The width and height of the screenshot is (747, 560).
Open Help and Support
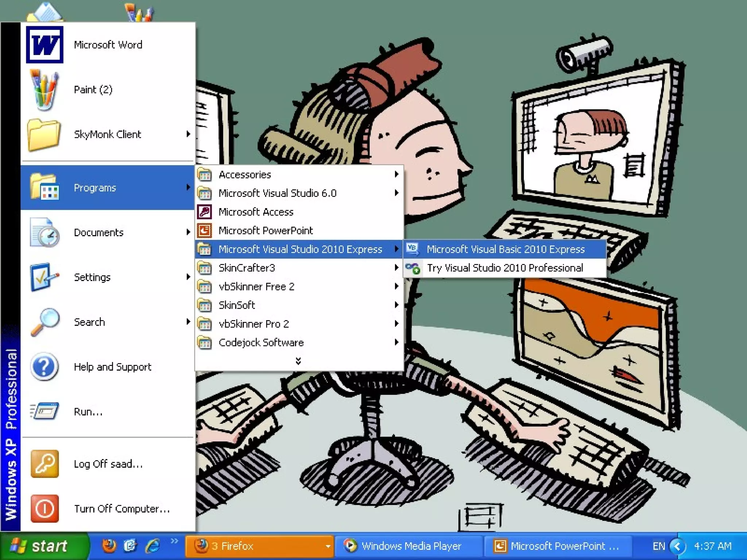[x=112, y=367]
